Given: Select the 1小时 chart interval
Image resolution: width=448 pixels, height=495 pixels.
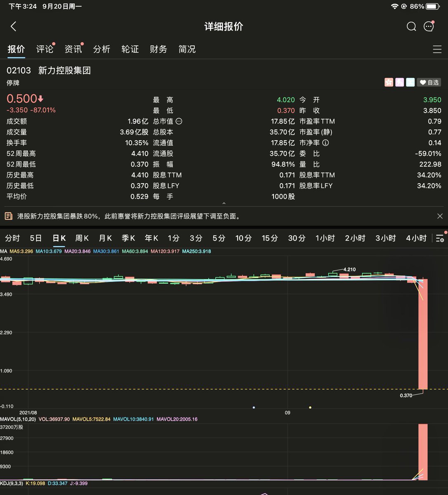Looking at the screenshot, I should click(x=325, y=238).
